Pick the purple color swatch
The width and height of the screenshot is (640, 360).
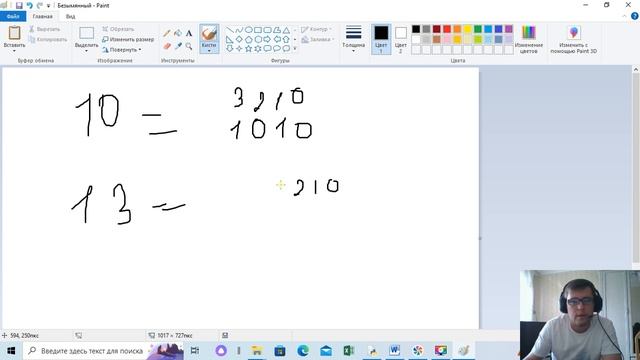509,29
